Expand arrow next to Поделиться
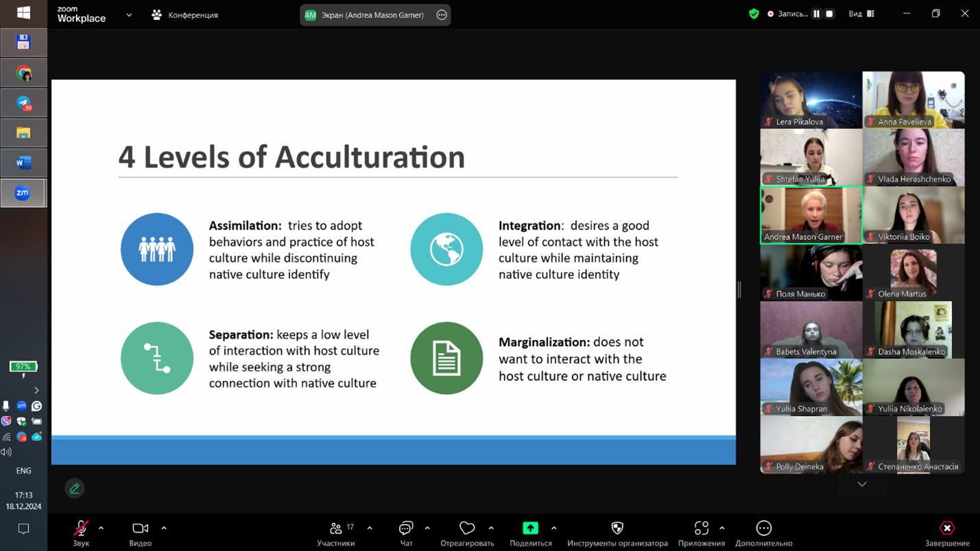980x551 pixels. [x=554, y=528]
